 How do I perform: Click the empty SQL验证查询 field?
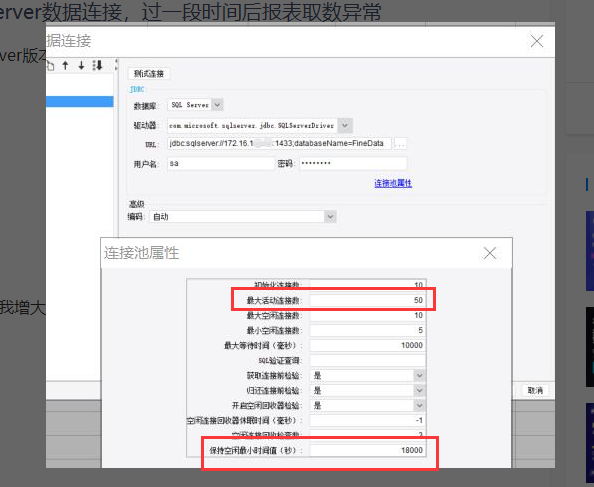click(x=367, y=361)
